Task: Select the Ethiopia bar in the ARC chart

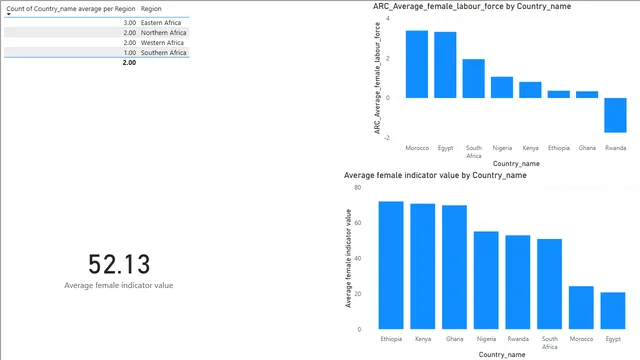Action: click(x=559, y=94)
